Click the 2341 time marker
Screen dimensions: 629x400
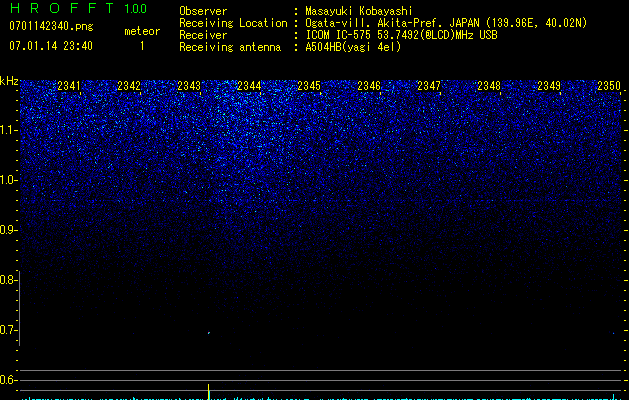tap(69, 86)
